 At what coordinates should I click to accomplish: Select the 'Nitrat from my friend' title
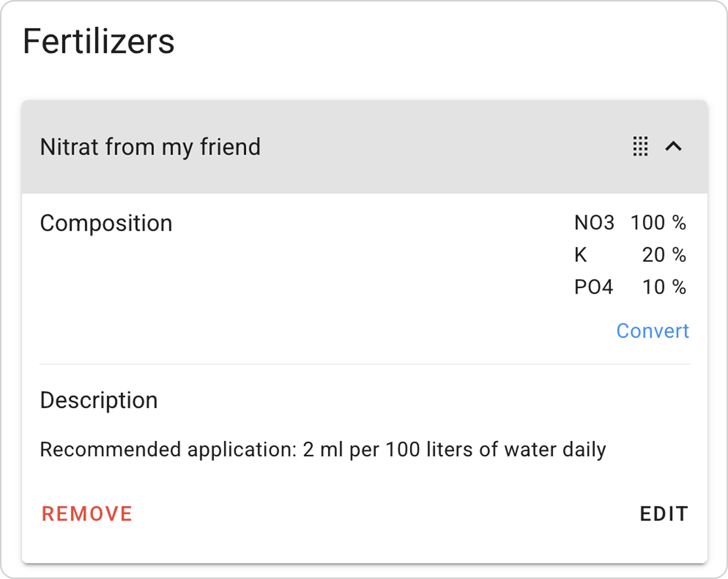tap(150, 147)
